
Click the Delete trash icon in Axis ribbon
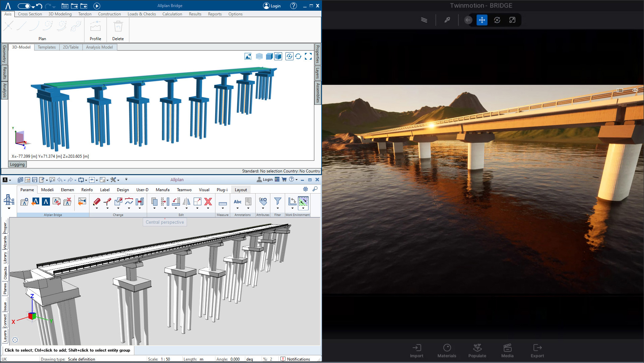118,27
